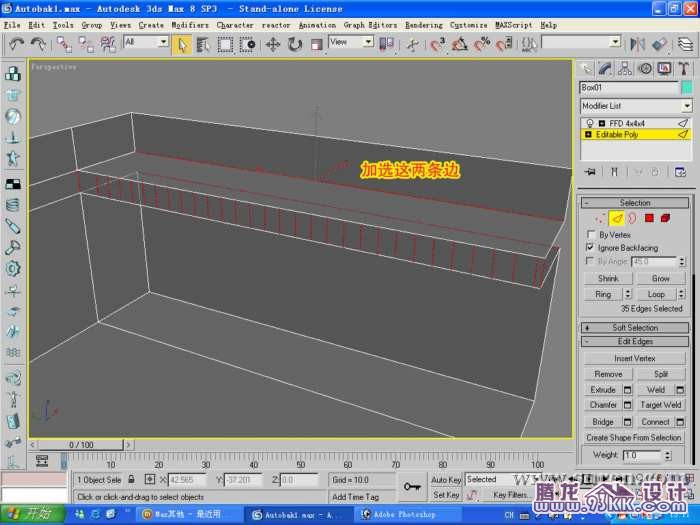Toggle the FFD 4x4x4 lightbulb
The height and width of the screenshot is (525, 700).
coord(589,123)
